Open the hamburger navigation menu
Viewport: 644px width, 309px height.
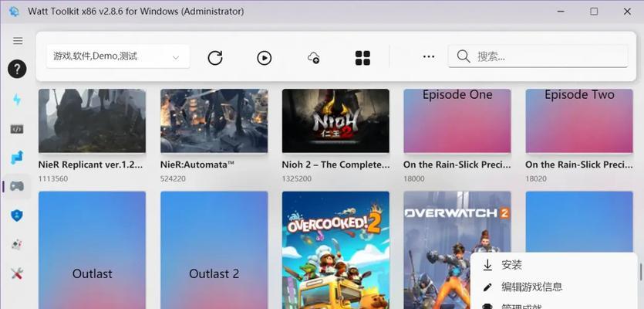click(x=18, y=41)
